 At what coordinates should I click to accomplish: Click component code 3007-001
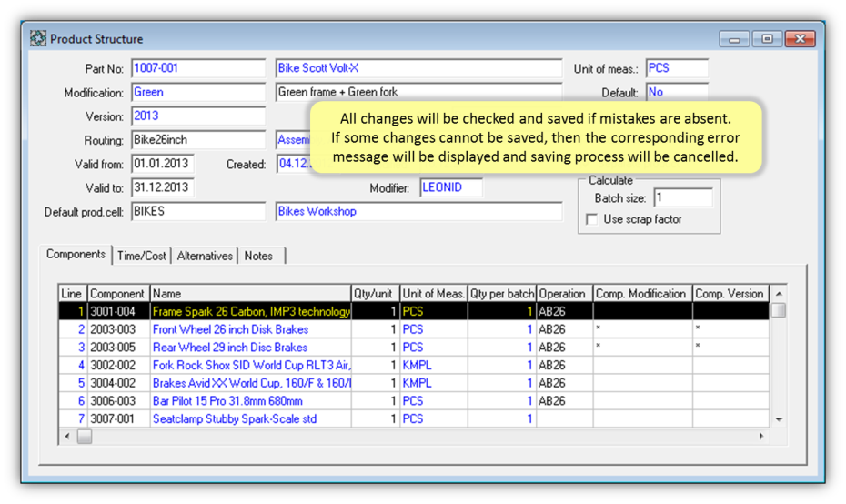tap(118, 418)
